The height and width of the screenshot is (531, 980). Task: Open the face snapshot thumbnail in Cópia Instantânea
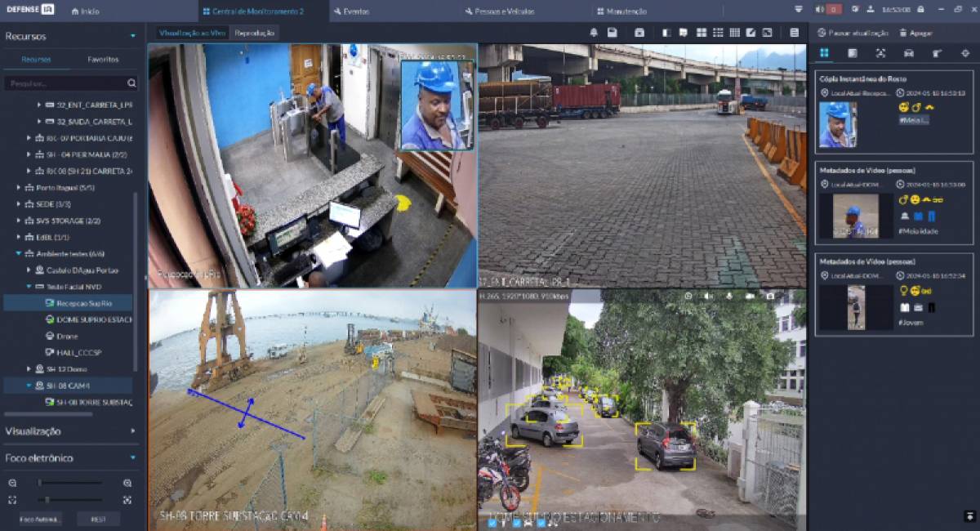[x=837, y=125]
